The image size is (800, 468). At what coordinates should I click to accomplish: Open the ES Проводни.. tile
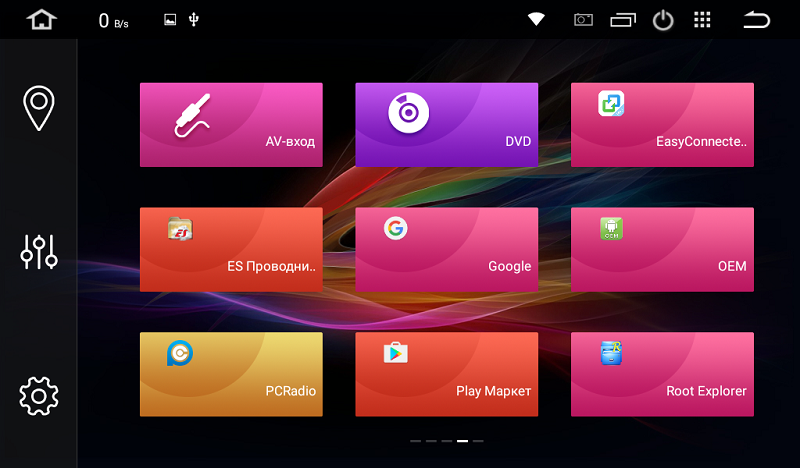coord(231,250)
